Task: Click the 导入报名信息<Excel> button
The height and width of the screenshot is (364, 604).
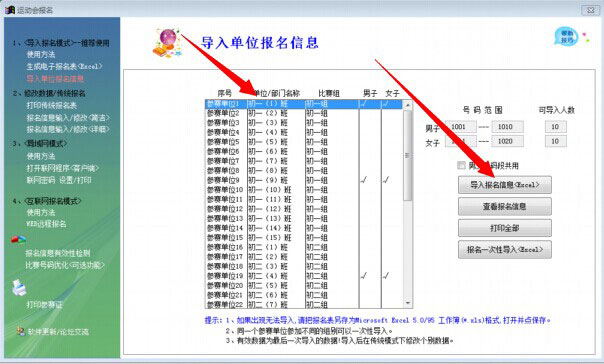Action: click(505, 185)
